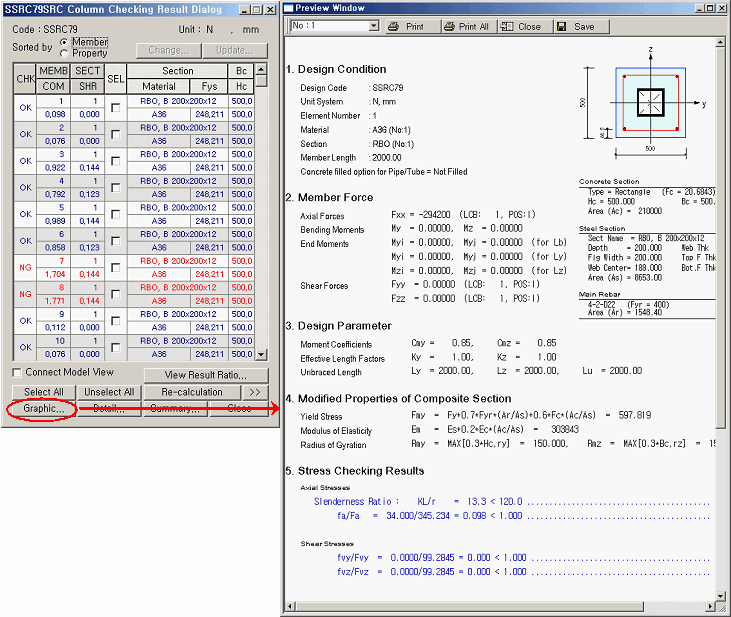Viewport: 731px width, 617px height.
Task: Open the No : 1 dropdown list
Action: [x=373, y=26]
